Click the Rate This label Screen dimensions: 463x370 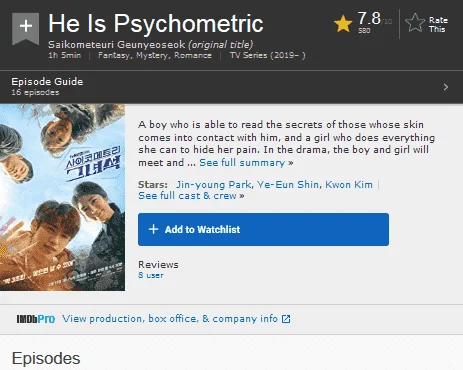click(x=438, y=25)
